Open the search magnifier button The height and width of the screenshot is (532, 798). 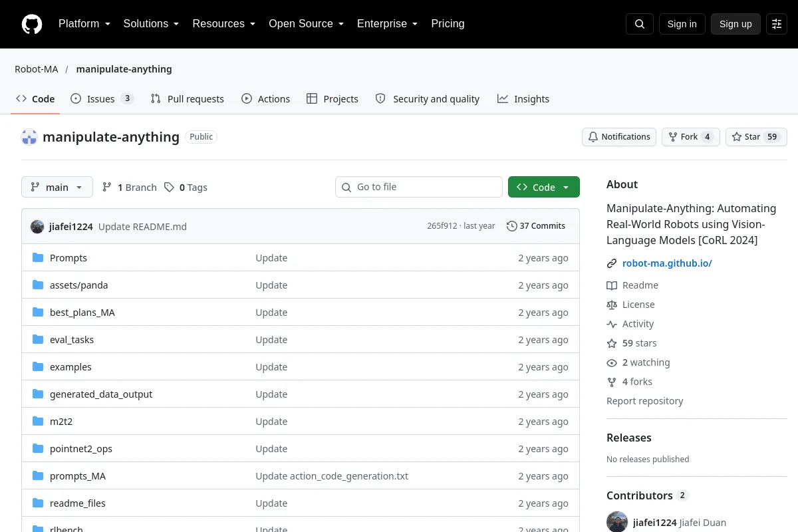(640, 24)
